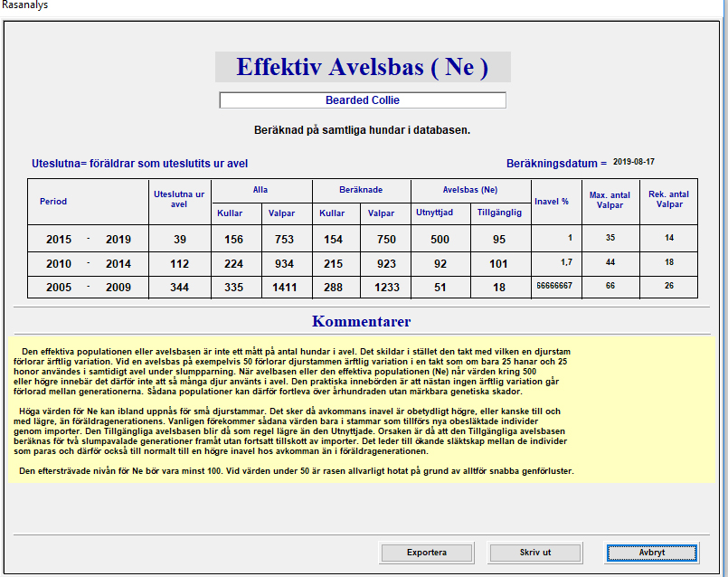728x577 pixels.
Task: Click the Alla group header
Action: coord(260,190)
